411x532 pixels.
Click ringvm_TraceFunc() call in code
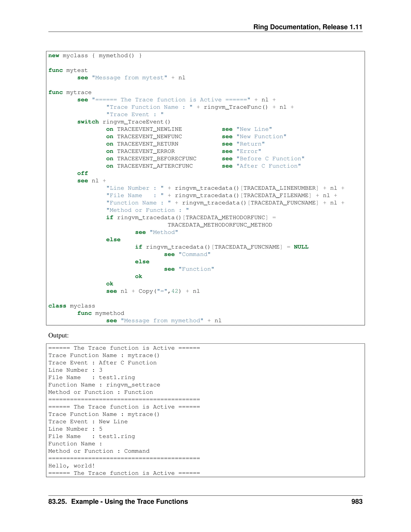(235, 107)
